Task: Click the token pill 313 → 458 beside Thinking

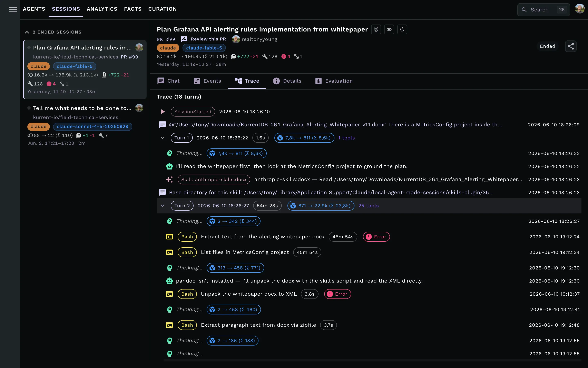Action: [235, 268]
